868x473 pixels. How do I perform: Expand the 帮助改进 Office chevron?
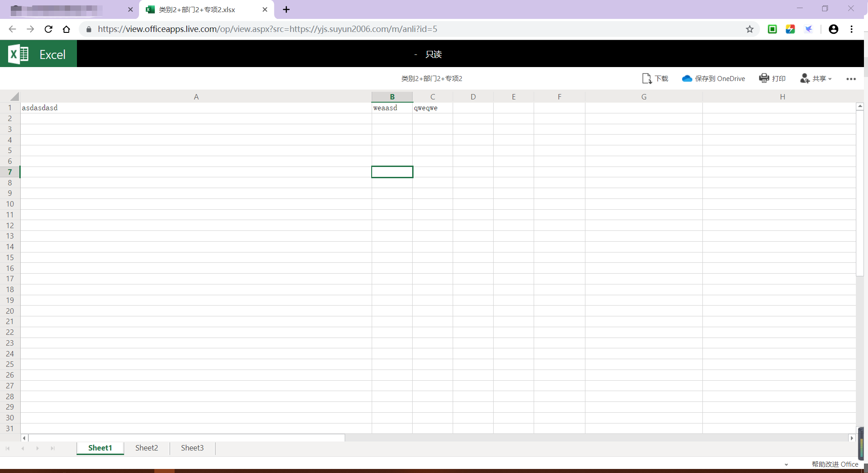786,464
